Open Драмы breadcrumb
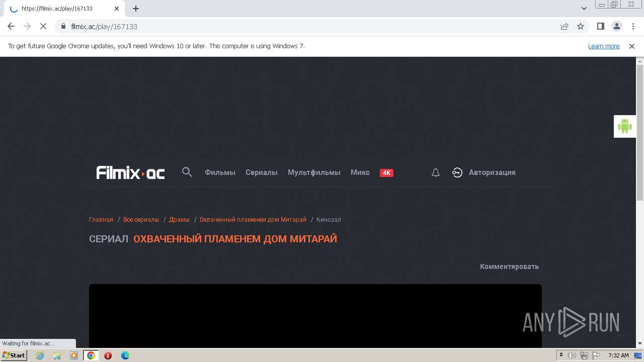The image size is (644, 362). [179, 220]
